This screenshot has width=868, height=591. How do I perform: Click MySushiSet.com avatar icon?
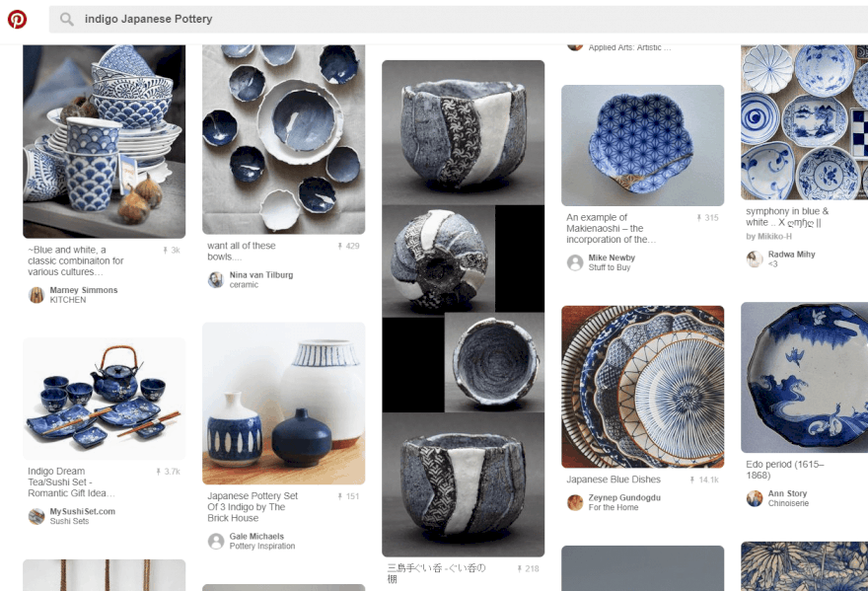36,516
